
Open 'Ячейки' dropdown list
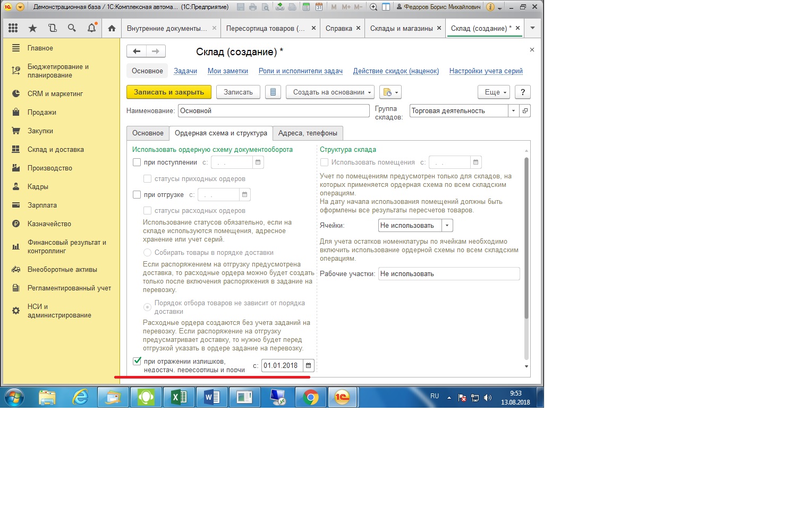[x=447, y=226]
